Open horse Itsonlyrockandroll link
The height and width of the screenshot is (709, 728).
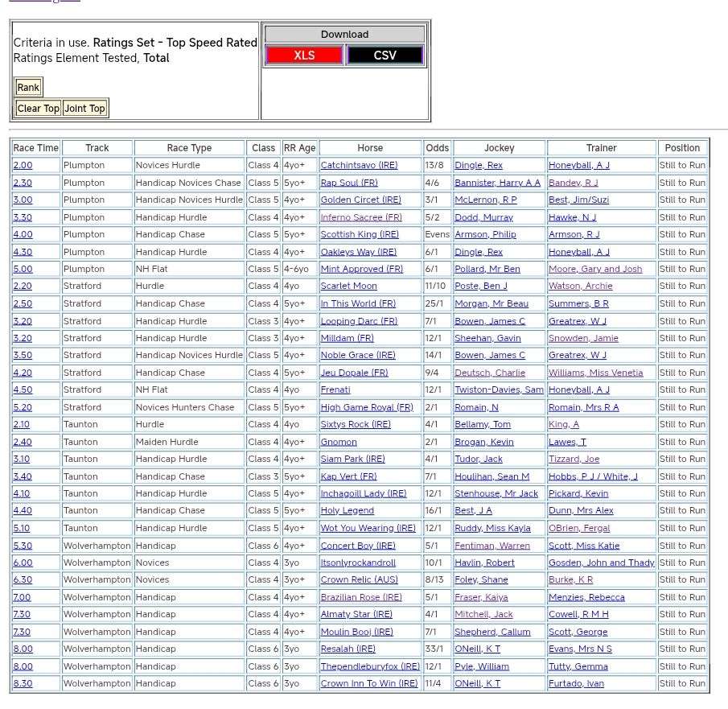pos(358,563)
